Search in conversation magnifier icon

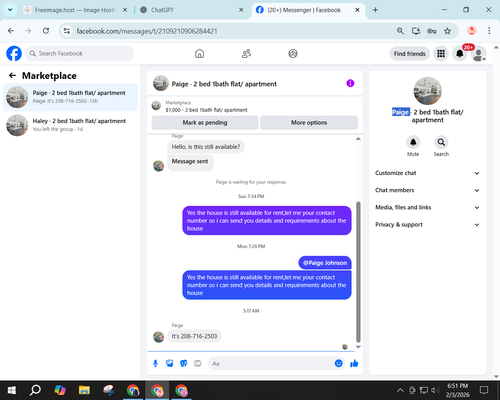pyautogui.click(x=441, y=142)
